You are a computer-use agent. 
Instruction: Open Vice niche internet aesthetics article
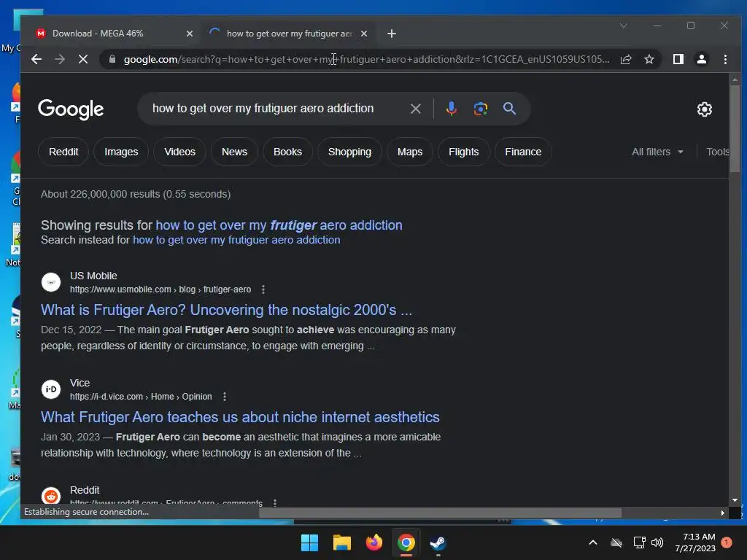pyautogui.click(x=240, y=417)
